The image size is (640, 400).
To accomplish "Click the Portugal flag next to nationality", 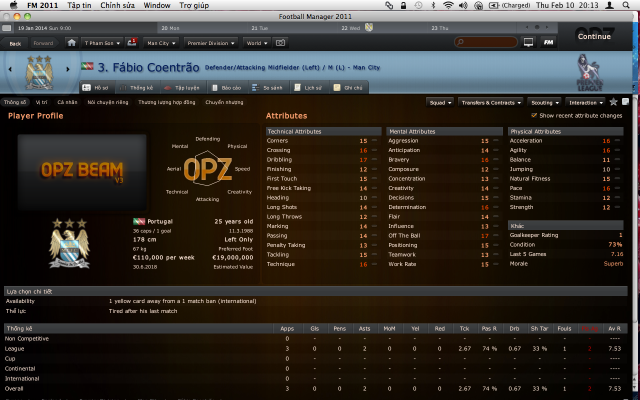I will (x=139, y=222).
